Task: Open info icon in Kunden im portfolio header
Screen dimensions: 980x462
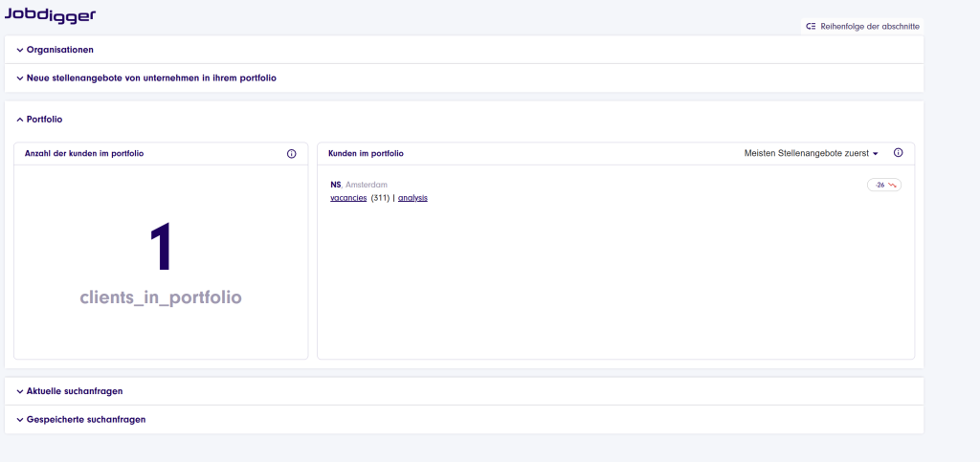Action: [x=898, y=153]
